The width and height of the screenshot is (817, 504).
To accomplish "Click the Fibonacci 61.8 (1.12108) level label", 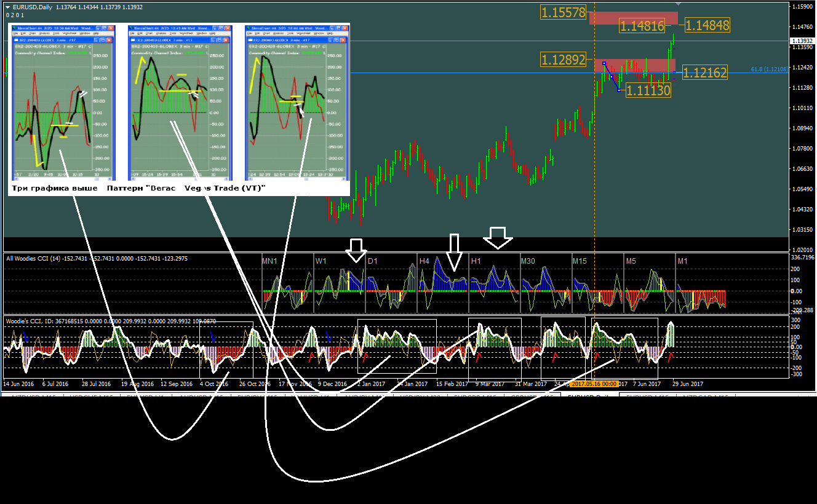I will 769,69.
